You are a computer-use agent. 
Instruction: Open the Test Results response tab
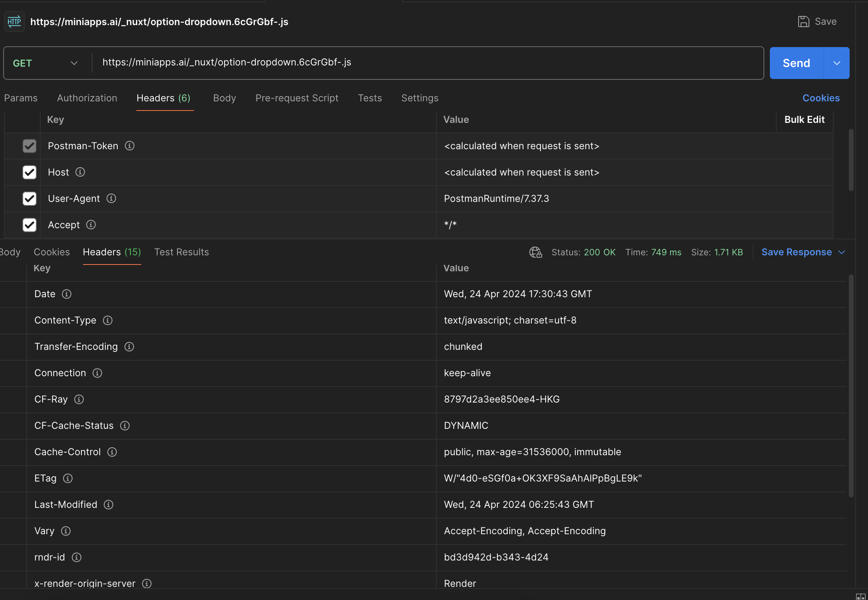(181, 252)
